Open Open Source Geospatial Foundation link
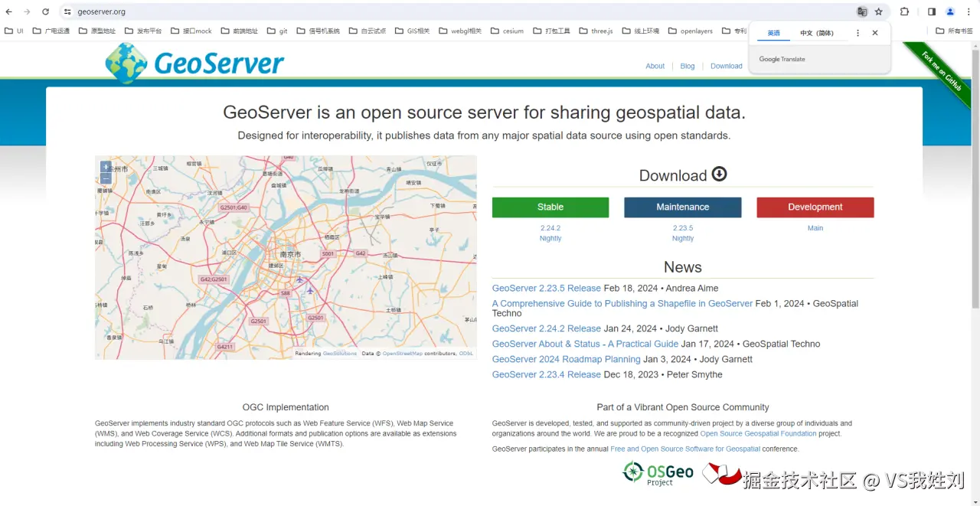Image resolution: width=980 pixels, height=506 pixels. click(x=758, y=434)
